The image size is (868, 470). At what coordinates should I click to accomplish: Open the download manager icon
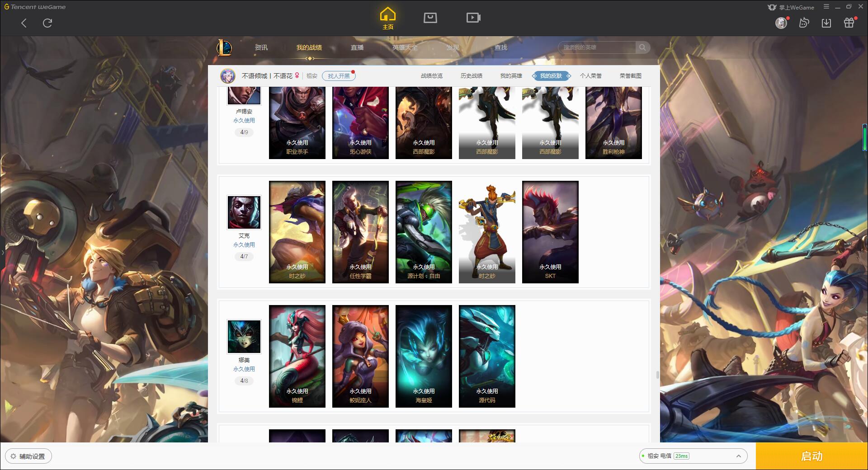tap(826, 23)
